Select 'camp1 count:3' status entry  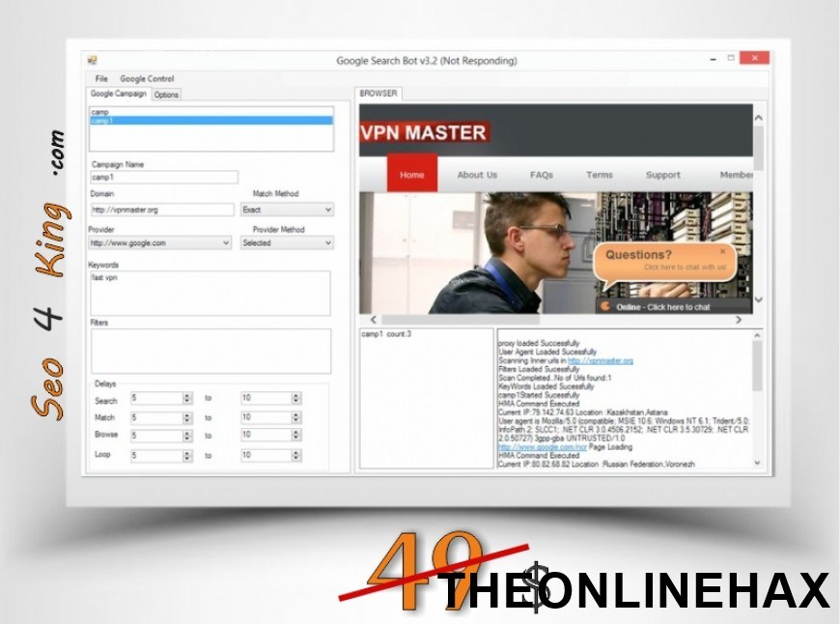click(x=386, y=334)
